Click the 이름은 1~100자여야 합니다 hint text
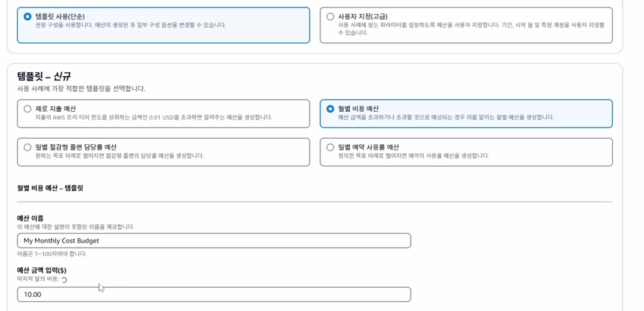Viewport: 644px width, 311px height. 52,254
